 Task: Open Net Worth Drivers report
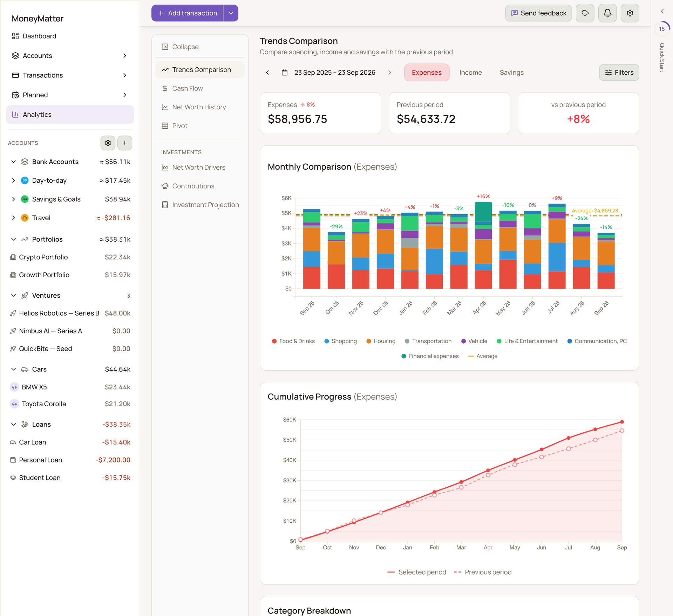point(200,168)
